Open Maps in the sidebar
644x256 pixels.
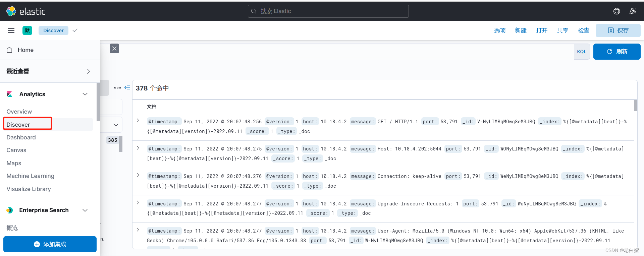14,163
